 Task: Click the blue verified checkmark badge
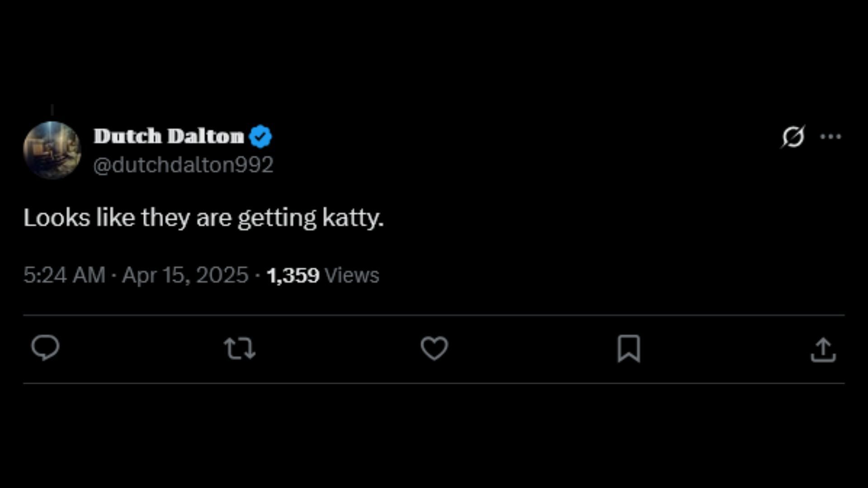click(x=260, y=136)
